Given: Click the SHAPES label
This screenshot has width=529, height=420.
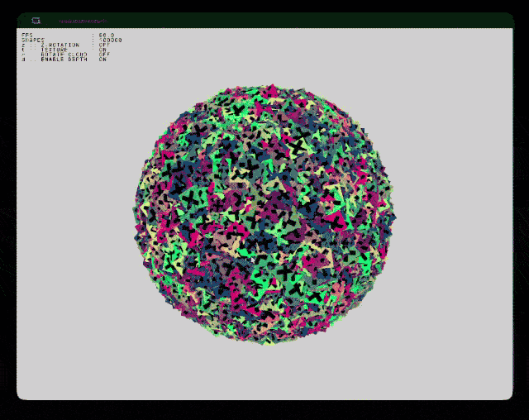Looking at the screenshot, I should pyautogui.click(x=33, y=41).
